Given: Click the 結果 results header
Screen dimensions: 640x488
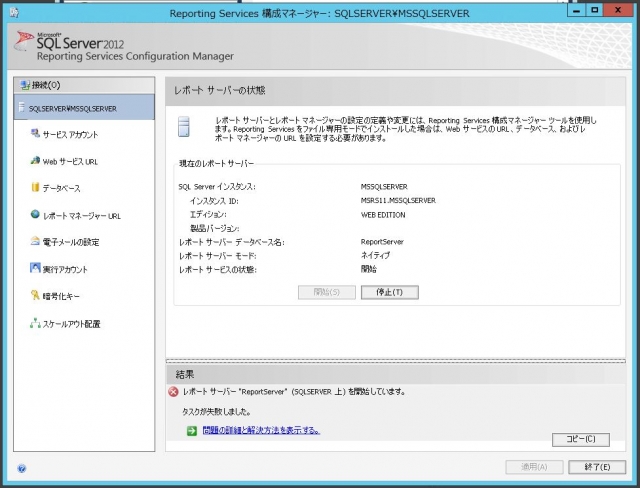Looking at the screenshot, I should [185, 374].
